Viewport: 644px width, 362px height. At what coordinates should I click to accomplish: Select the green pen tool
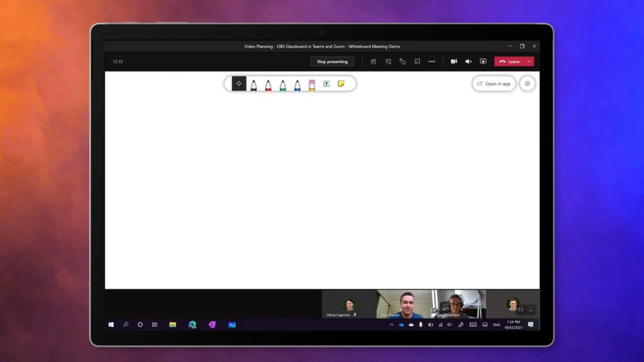(282, 84)
